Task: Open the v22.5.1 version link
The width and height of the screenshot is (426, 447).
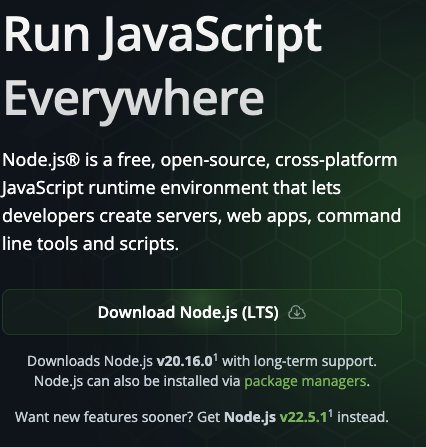Action: point(303,417)
